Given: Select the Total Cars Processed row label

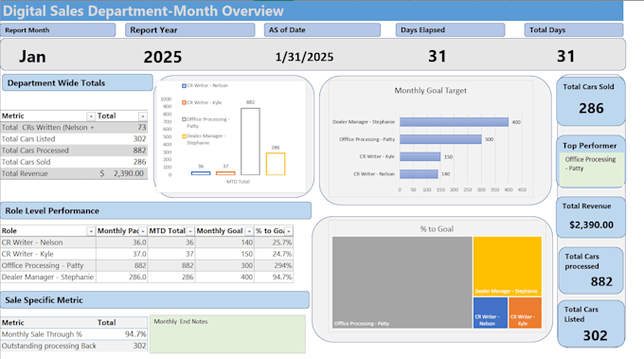Looking at the screenshot, I should point(35,151).
